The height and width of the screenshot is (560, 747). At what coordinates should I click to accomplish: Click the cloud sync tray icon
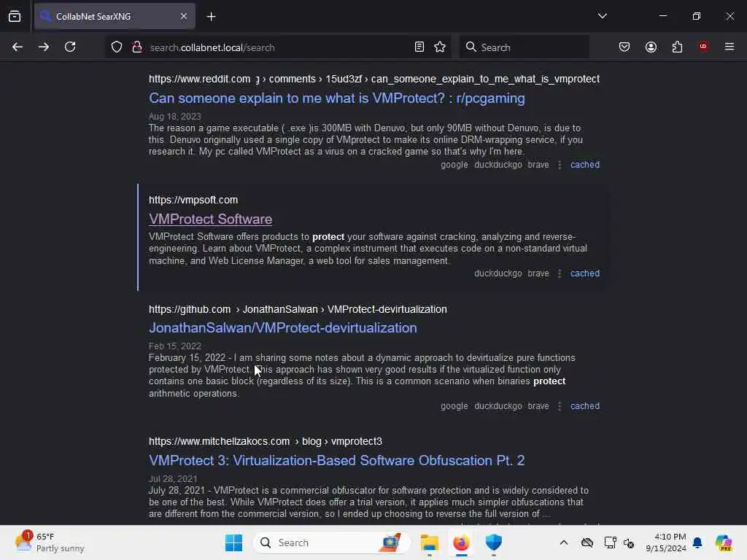pos(587,542)
